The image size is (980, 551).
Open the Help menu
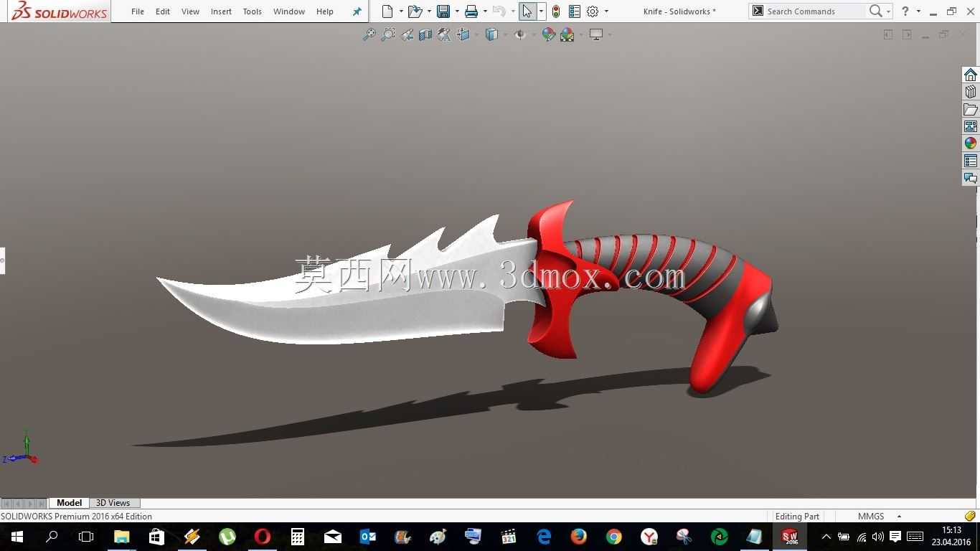(x=325, y=11)
